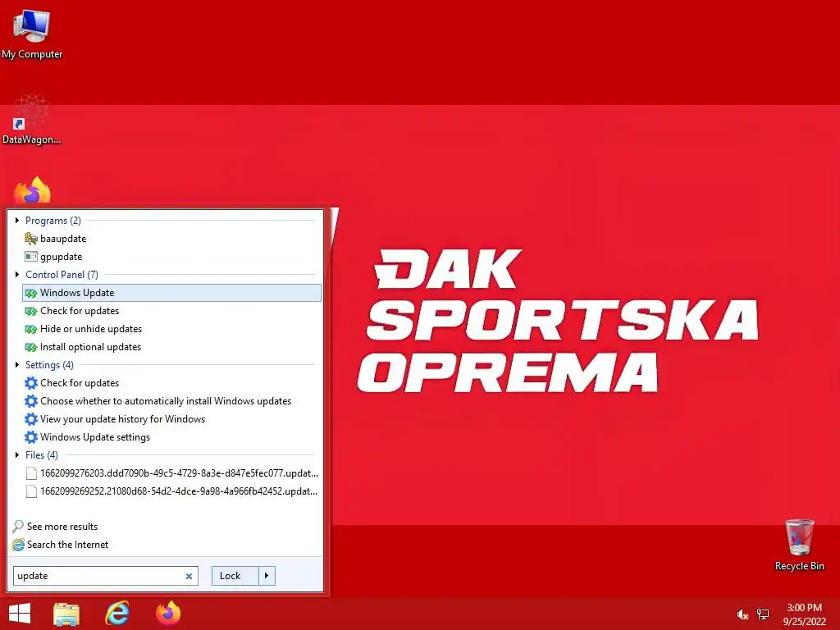
Task: Click the Control Panel (7) header text
Action: click(x=62, y=275)
